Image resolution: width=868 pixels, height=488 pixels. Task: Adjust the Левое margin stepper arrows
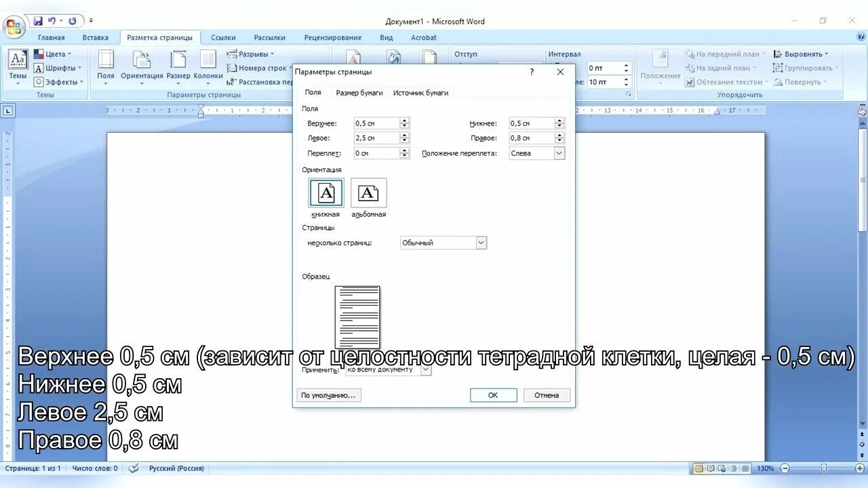pos(405,138)
